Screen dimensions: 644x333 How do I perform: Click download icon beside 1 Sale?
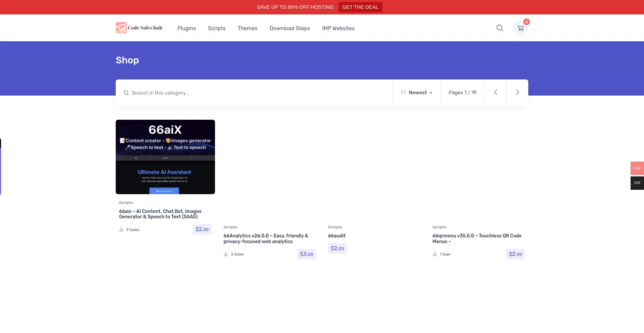tap(435, 254)
